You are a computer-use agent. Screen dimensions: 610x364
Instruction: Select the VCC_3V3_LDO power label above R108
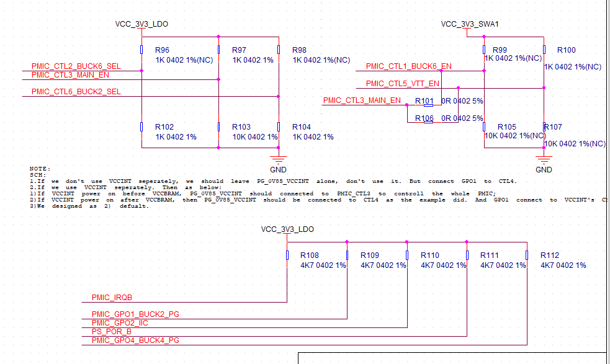[x=287, y=229]
